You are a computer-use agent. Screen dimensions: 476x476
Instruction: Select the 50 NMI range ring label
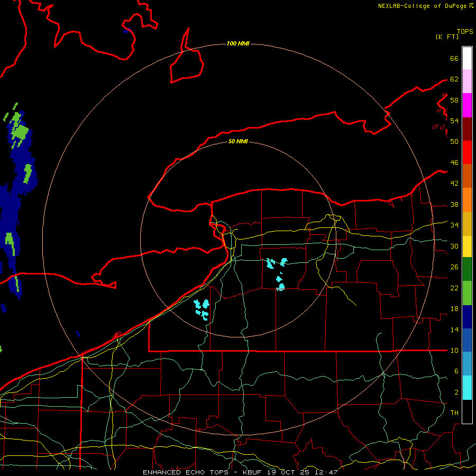coord(238,141)
